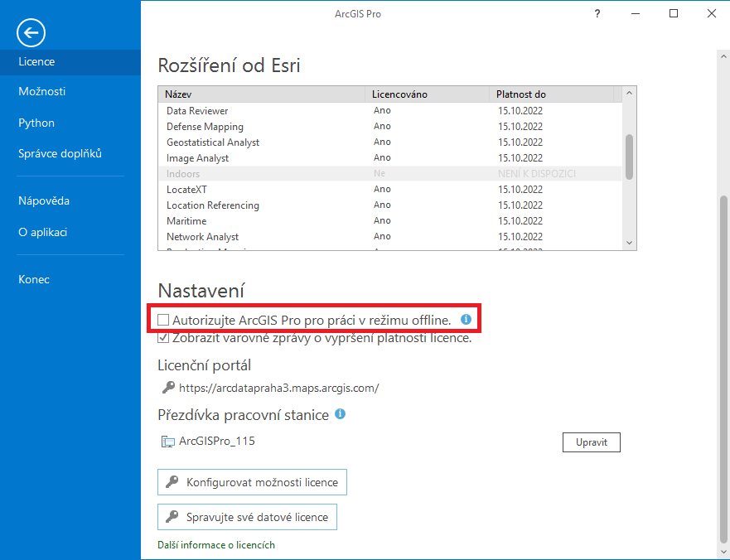Select the Data Reviewer row

coord(390,111)
